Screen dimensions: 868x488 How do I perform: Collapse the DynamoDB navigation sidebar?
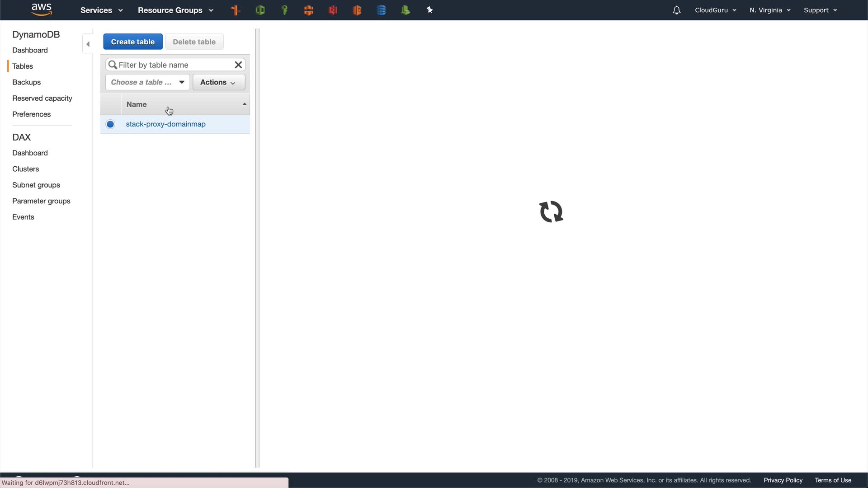[88, 44]
